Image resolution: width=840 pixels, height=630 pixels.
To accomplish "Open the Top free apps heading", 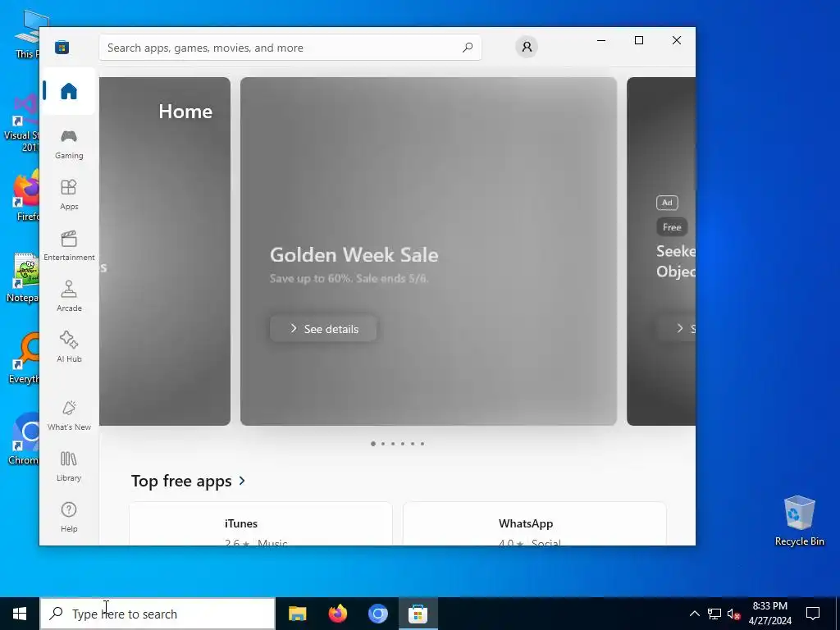I will click(x=181, y=481).
